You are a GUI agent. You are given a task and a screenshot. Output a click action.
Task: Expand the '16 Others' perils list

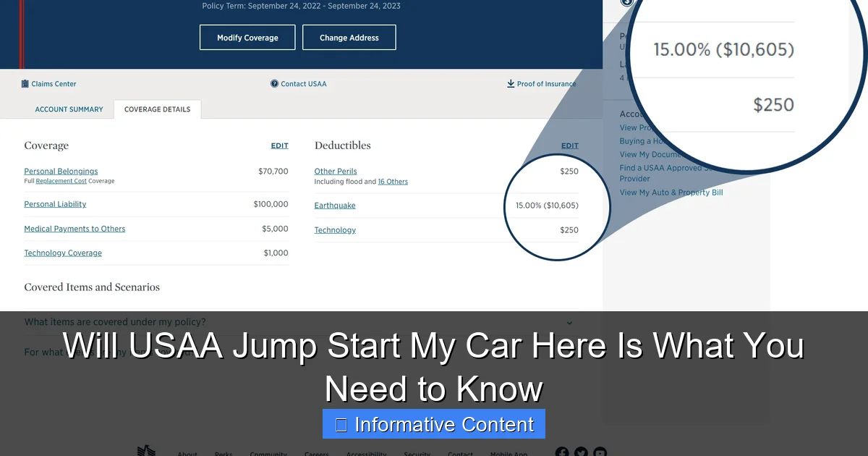pyautogui.click(x=393, y=182)
